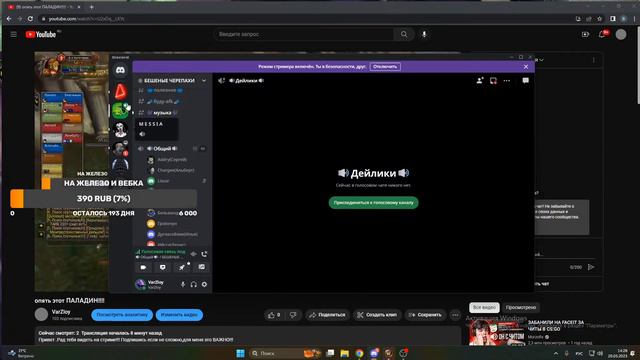Show hidden system tray icons
This screenshot has width=640, height=360.
tap(556, 353)
